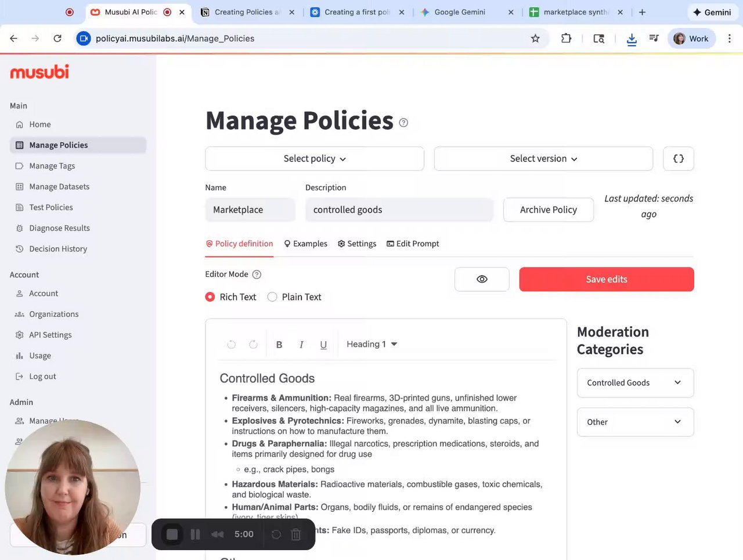The width and height of the screenshot is (743, 560).
Task: Click the musubi logo
Action: [x=39, y=72]
